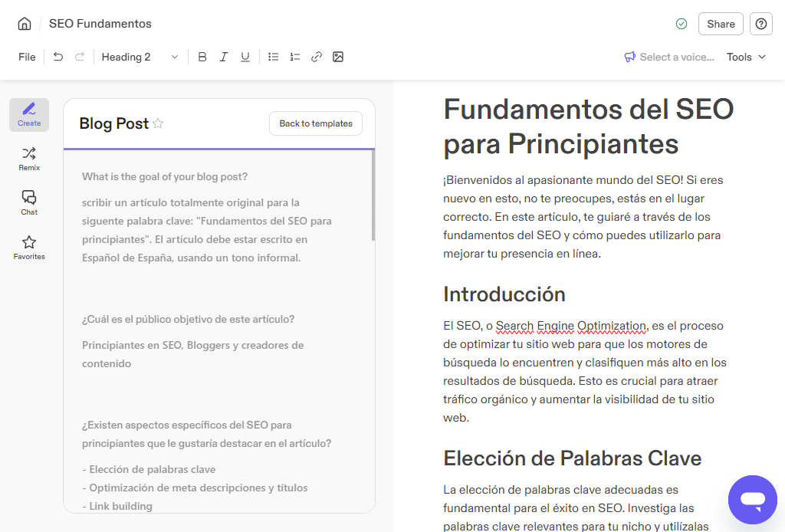The image size is (785, 532).
Task: Open the help menu
Action: tap(760, 24)
